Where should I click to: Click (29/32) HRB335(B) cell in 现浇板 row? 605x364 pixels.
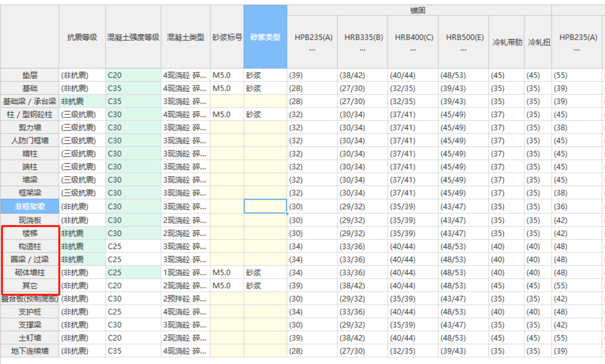[x=363, y=220]
